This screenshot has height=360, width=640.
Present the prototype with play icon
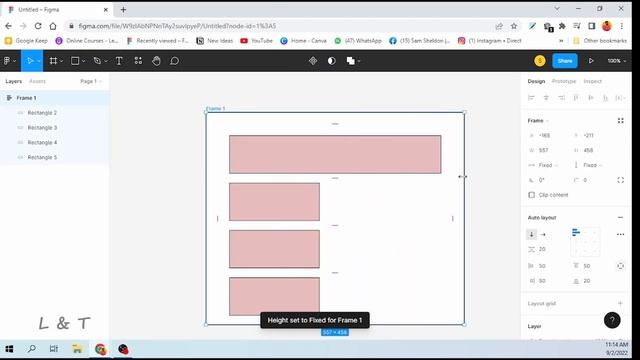(x=591, y=61)
